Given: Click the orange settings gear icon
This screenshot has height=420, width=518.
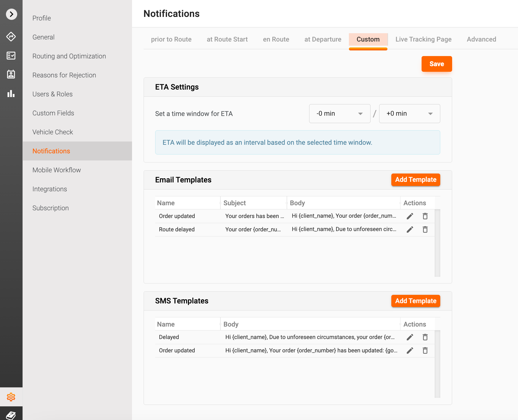Looking at the screenshot, I should click(x=11, y=397).
